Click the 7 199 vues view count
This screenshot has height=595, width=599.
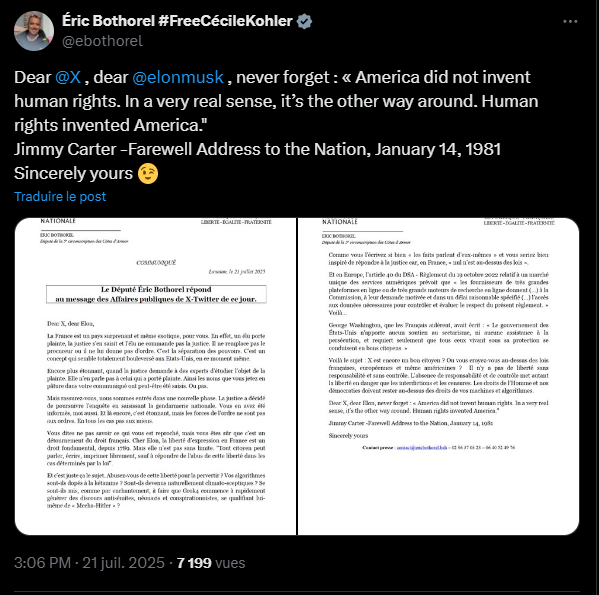(211, 563)
